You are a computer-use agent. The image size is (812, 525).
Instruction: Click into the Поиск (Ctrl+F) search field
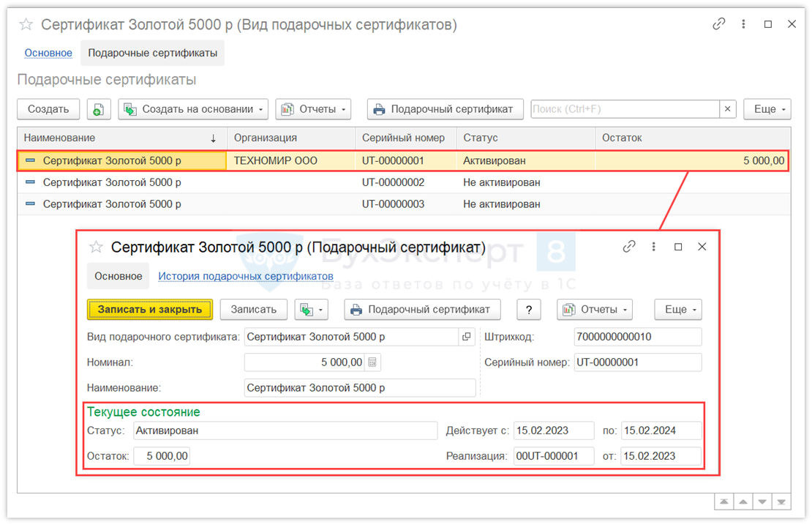[625, 109]
